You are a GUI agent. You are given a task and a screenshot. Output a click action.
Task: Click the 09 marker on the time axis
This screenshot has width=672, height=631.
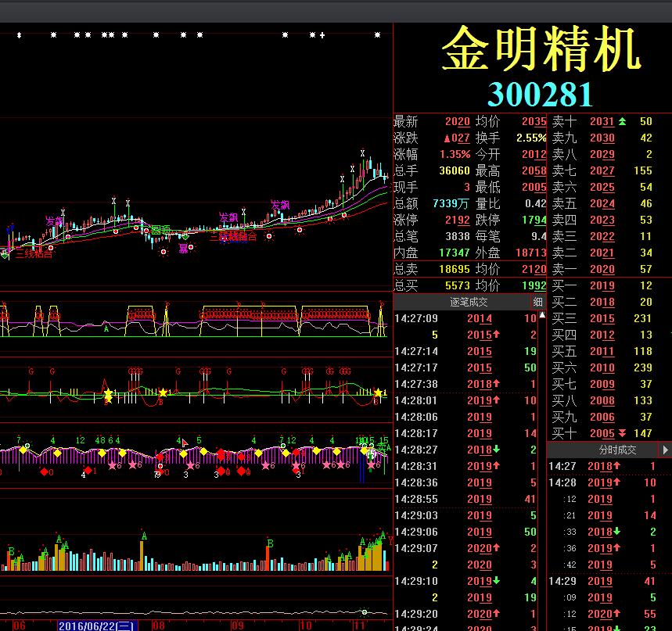click(x=237, y=626)
